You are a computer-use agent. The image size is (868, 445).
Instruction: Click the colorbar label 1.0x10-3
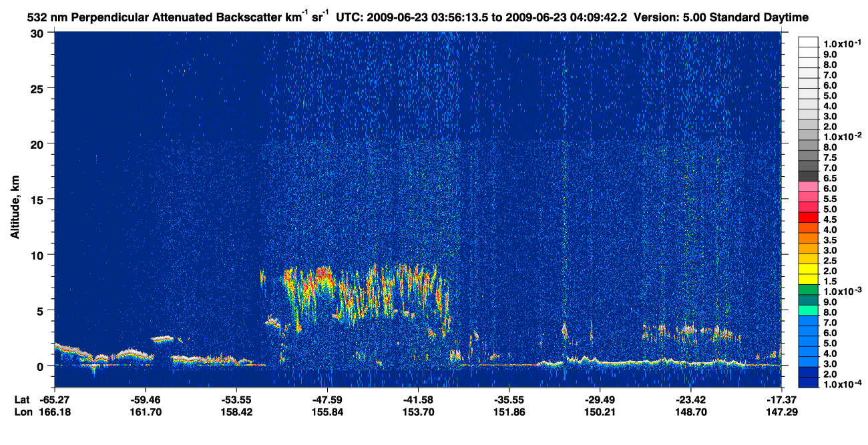tap(842, 291)
